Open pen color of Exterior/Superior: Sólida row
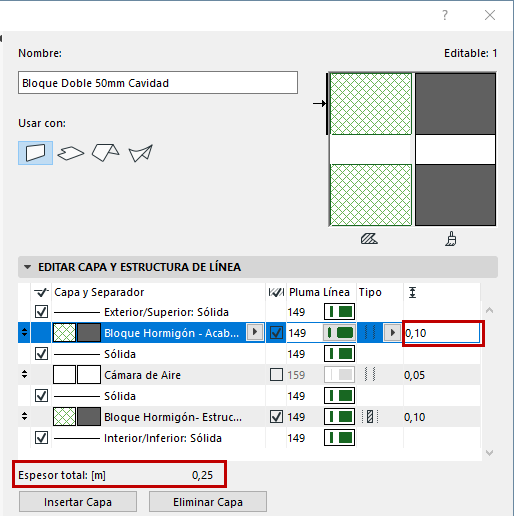514x516 pixels. pos(339,312)
